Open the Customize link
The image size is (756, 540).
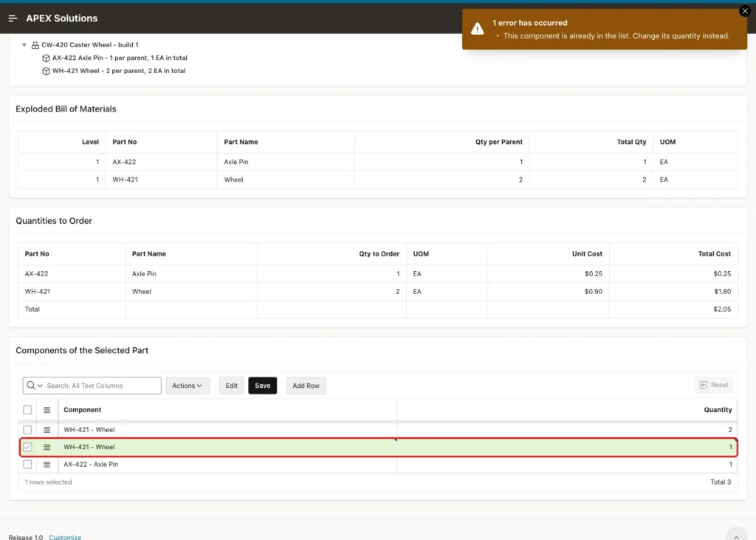click(65, 537)
